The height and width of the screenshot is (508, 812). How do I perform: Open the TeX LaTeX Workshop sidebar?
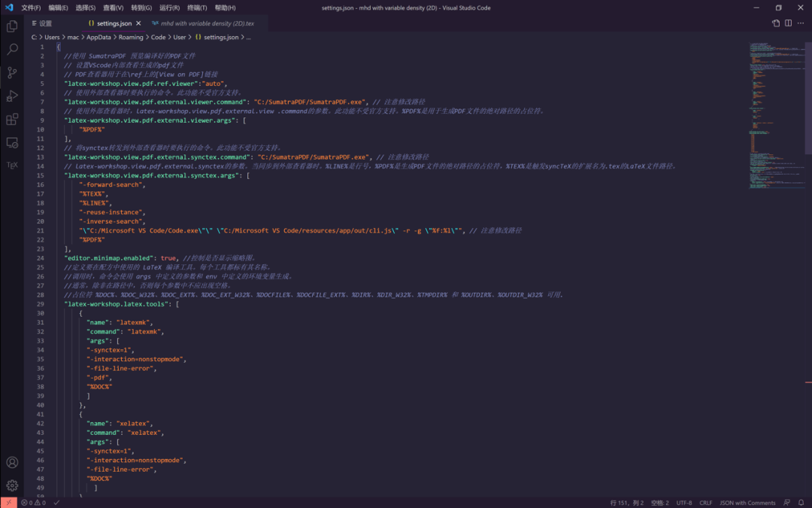point(12,165)
